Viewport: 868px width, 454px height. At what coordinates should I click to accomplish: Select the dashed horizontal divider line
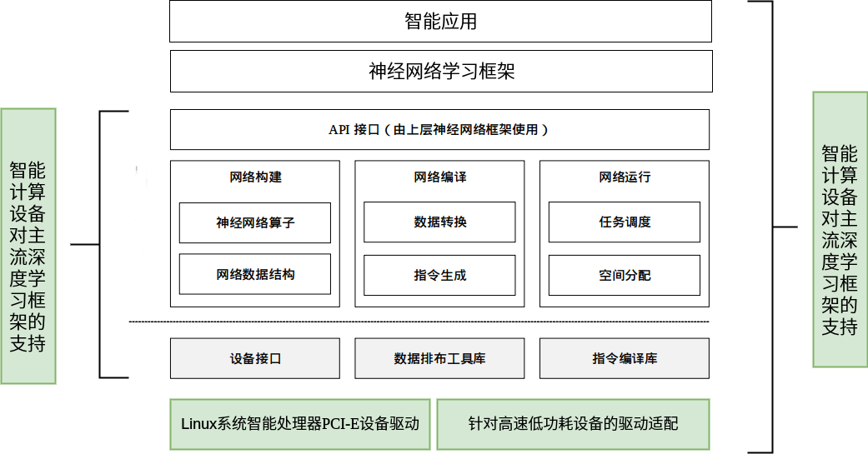[x=419, y=322]
